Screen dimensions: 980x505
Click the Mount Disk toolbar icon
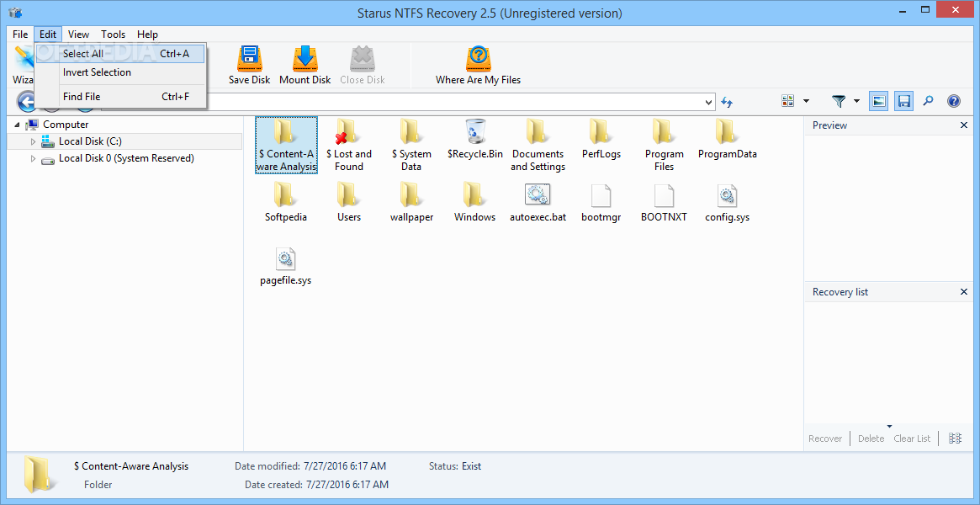tap(305, 65)
